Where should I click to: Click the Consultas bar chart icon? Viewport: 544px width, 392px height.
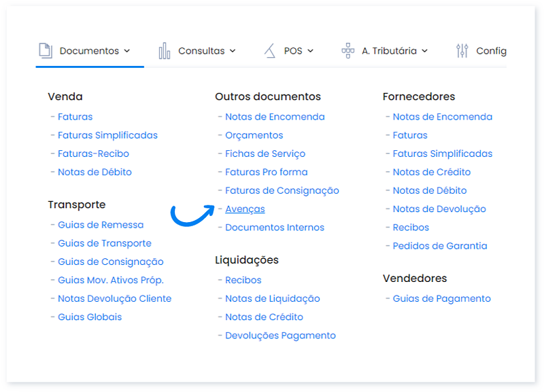(165, 51)
